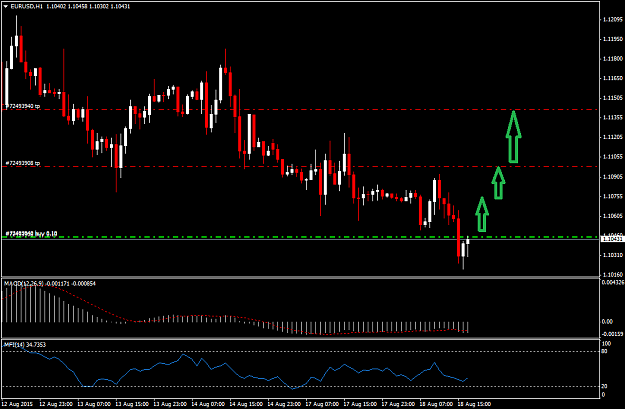The height and width of the screenshot is (409, 625).
Task: Click the 1.11355 price scale value
Action: click(x=613, y=118)
